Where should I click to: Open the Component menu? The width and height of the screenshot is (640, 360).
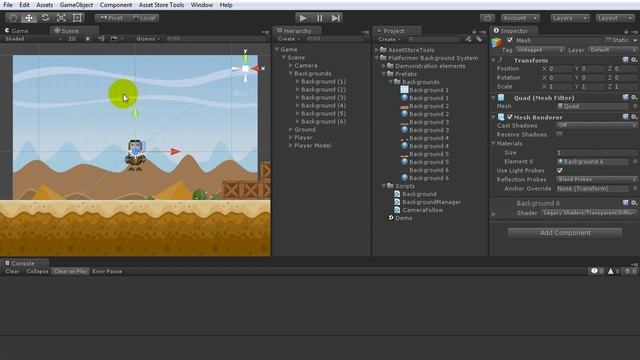tap(116, 5)
